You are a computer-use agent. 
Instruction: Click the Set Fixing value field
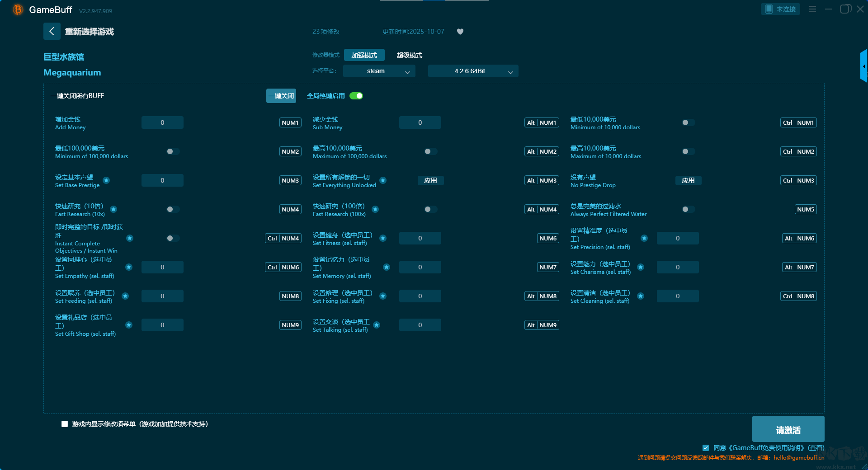point(420,296)
